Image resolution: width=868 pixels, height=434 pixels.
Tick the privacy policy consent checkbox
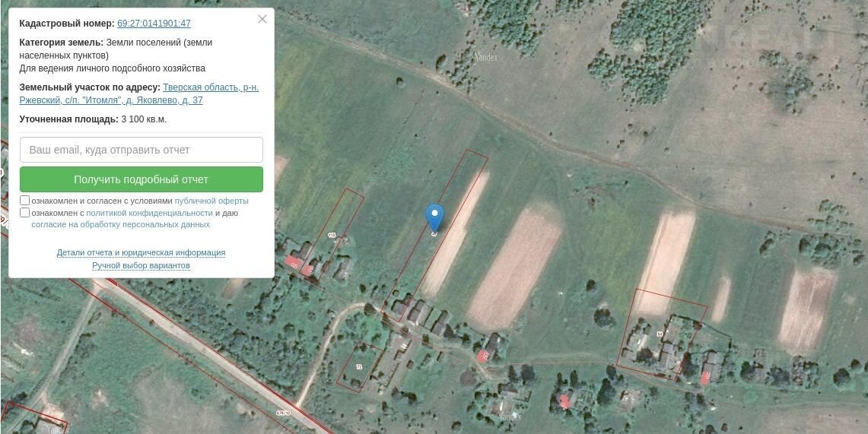point(25,213)
